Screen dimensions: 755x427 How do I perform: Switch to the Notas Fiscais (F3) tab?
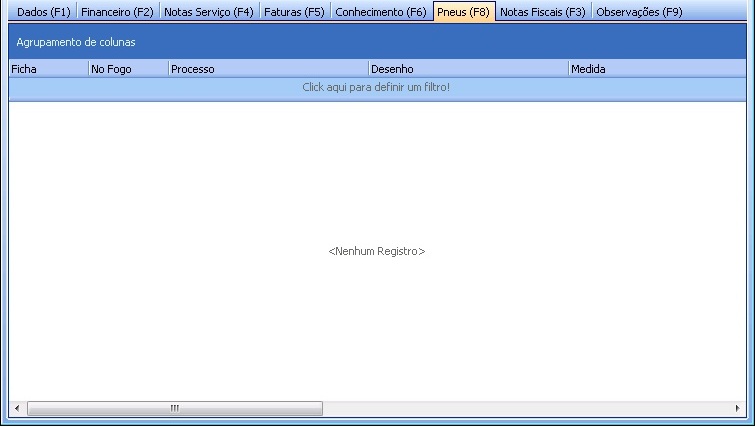tap(542, 12)
